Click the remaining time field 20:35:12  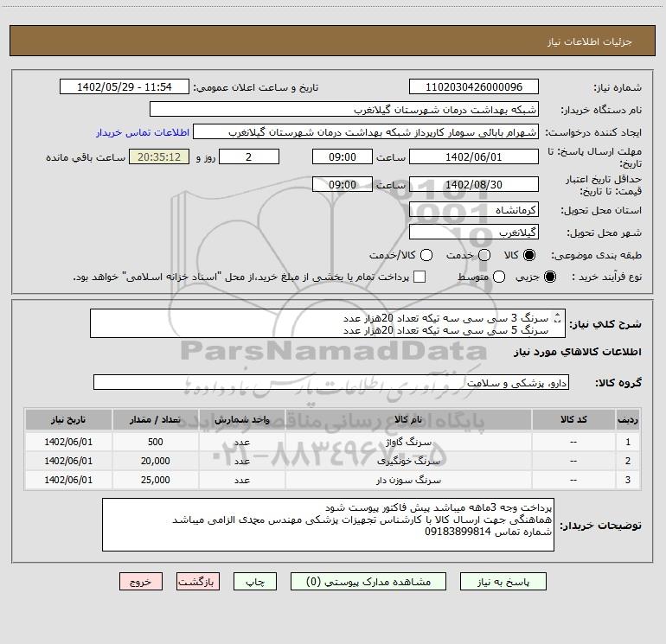click(x=159, y=156)
